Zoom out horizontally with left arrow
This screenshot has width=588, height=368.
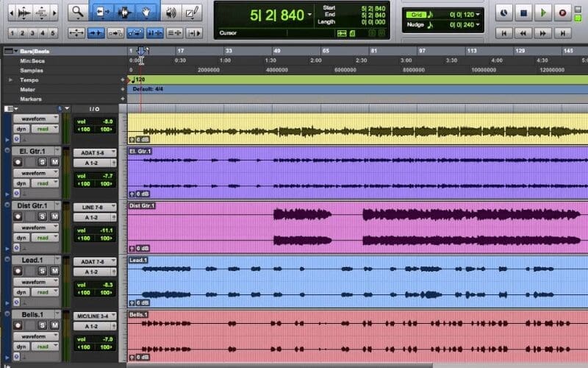(12, 13)
